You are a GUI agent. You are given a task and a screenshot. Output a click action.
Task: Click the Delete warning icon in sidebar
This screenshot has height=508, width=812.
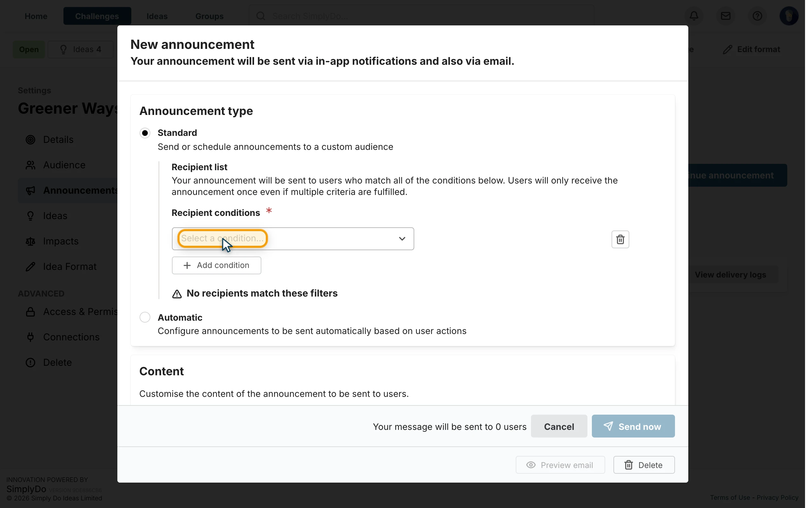point(30,363)
